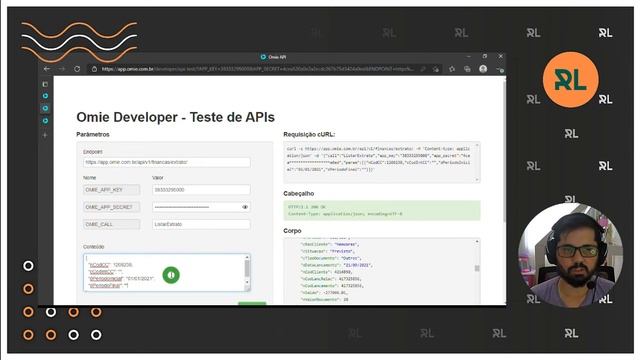Click the dPeriodoFinal line in Conteúdo
This screenshot has height=360, width=640.
point(109,286)
